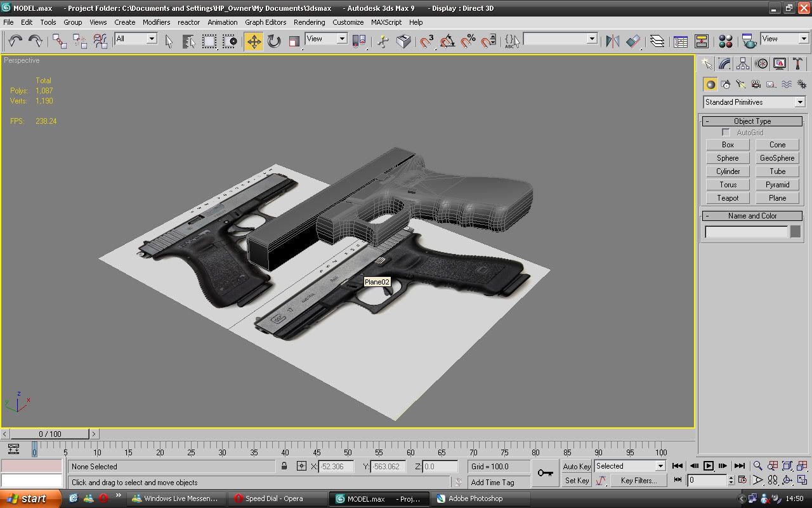Open the Align tool
Screen dimensions: 812x508
point(633,41)
